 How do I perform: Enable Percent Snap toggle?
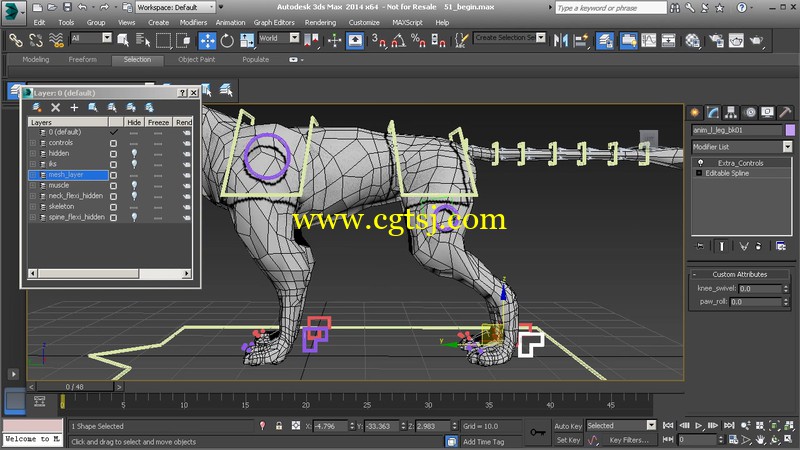click(418, 40)
